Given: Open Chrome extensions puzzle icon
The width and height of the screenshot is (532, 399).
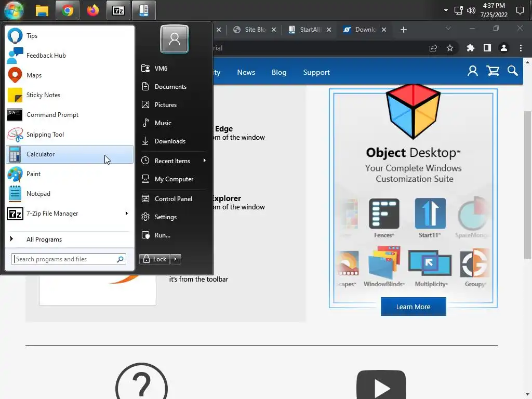Looking at the screenshot, I should (470, 48).
